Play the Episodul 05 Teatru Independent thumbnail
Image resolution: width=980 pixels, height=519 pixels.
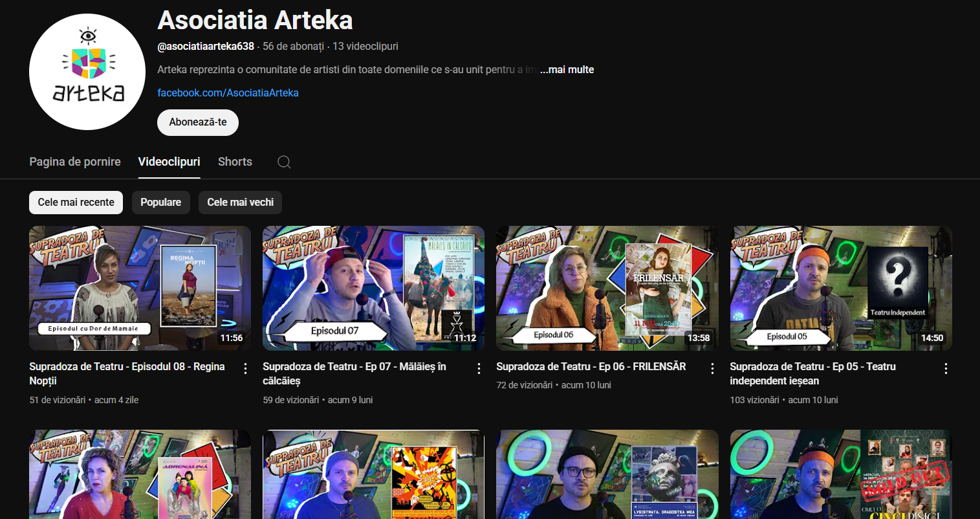coord(841,288)
